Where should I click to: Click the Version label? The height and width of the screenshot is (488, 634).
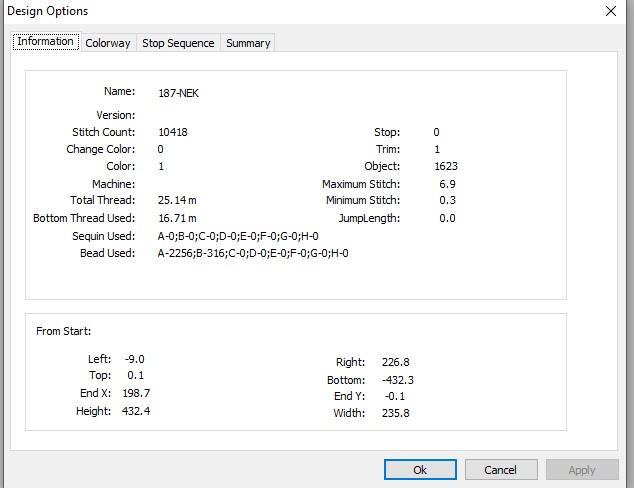point(116,115)
